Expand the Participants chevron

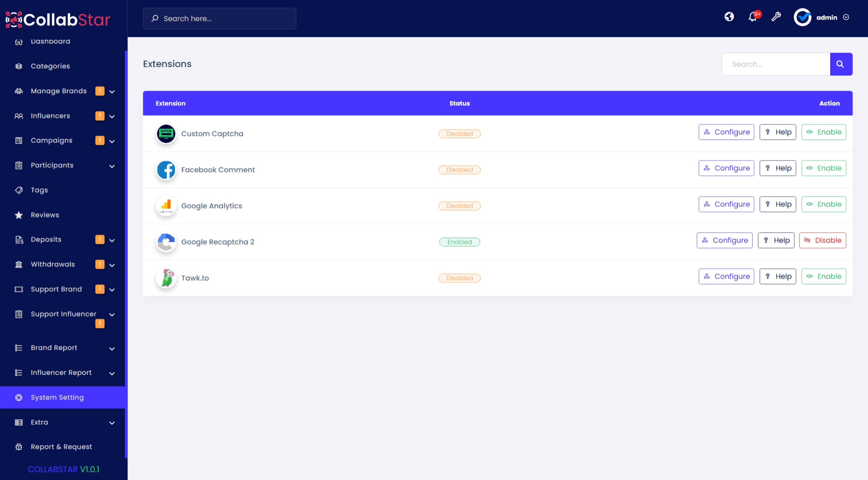(x=112, y=166)
